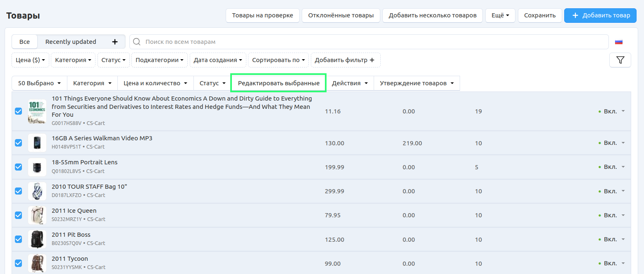Switch to the Recently updated tab

(71, 42)
